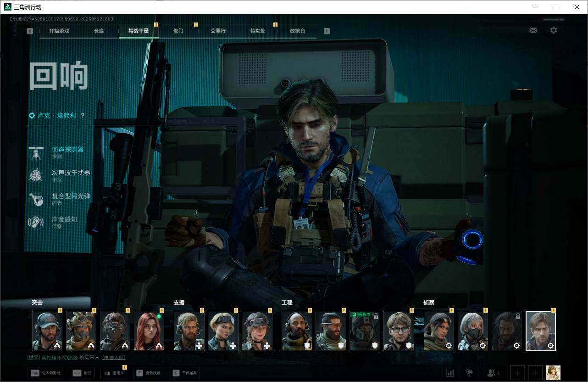588x382 pixels.
Task: Open the bar chart statistics icon
Action: click(450, 373)
